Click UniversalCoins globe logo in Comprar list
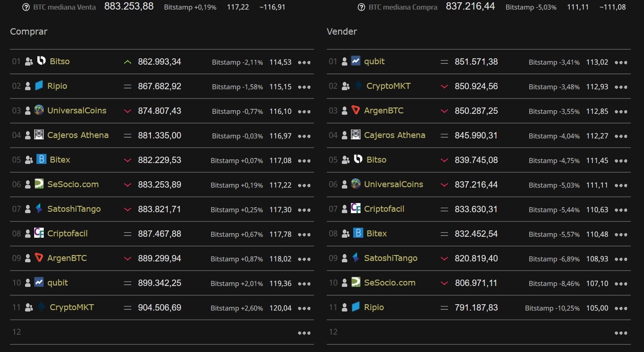The height and width of the screenshot is (352, 644). (x=39, y=110)
